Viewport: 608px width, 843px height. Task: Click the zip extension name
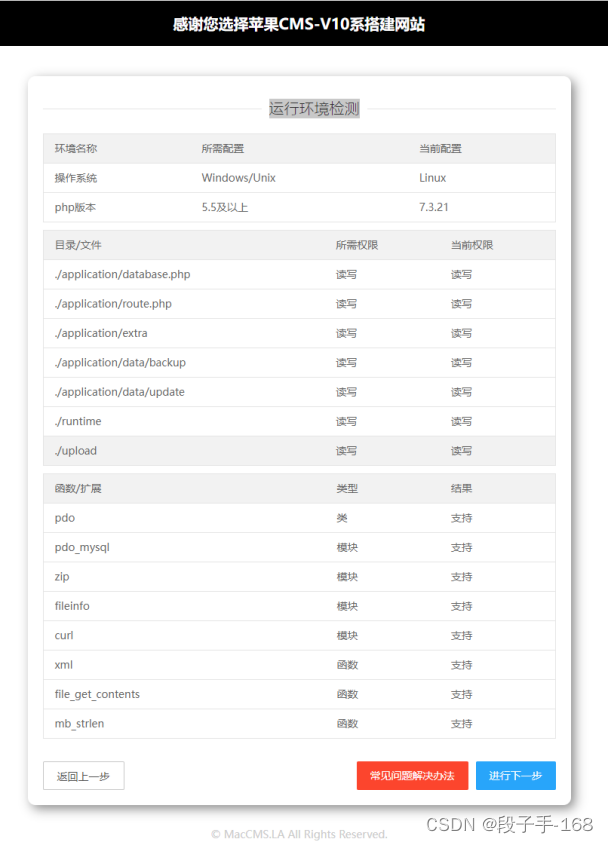click(62, 577)
